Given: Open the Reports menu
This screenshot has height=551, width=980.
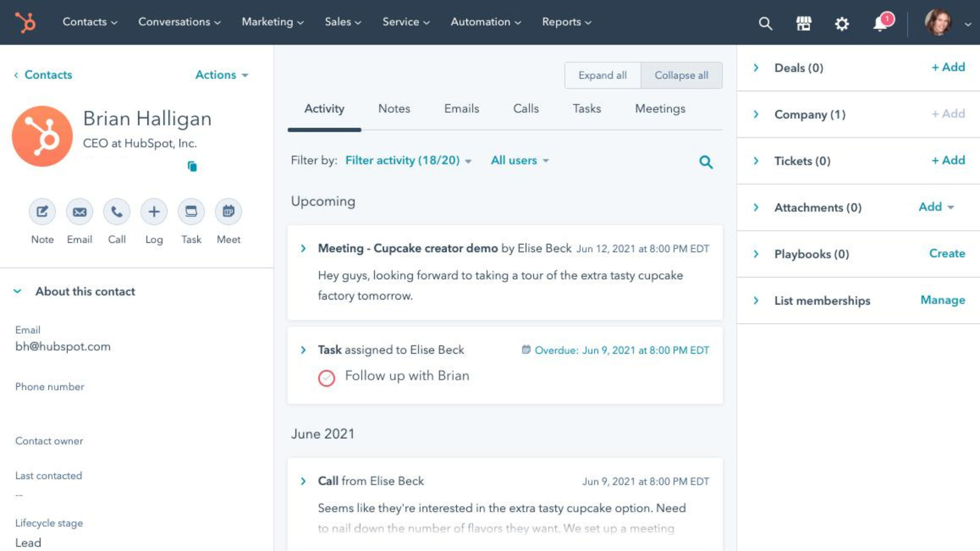Looking at the screenshot, I should click(567, 22).
